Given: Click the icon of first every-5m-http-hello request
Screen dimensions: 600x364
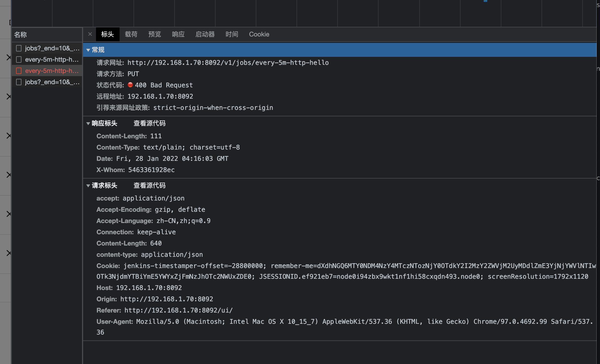Looking at the screenshot, I should pyautogui.click(x=19, y=60).
